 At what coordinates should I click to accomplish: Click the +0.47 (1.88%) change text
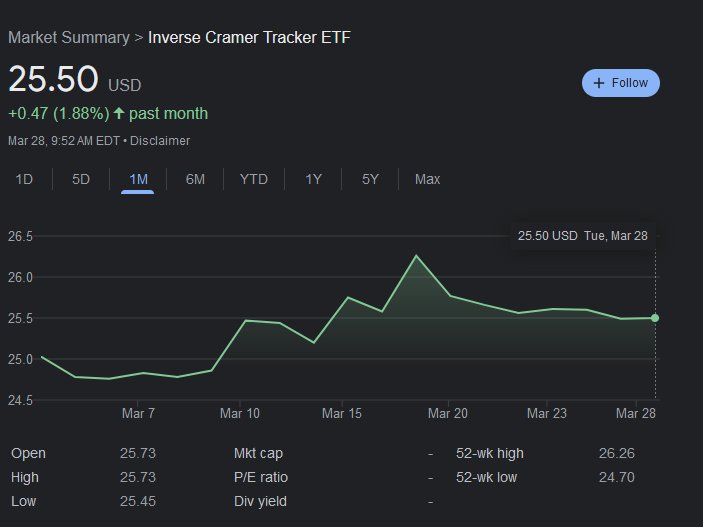click(59, 113)
